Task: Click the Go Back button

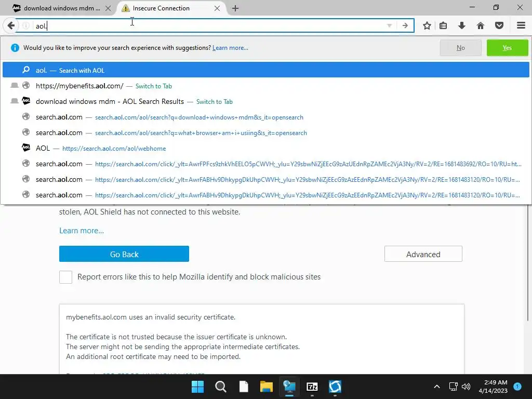Action: tap(124, 254)
